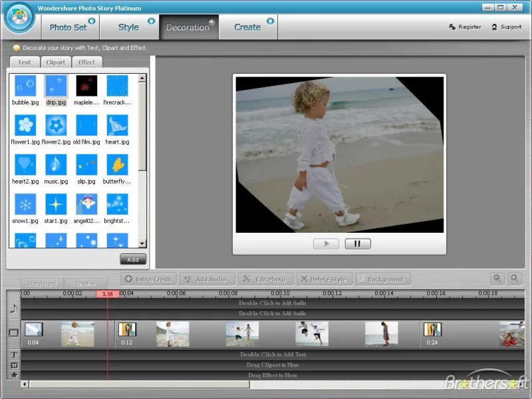Screen dimensions: 532x399
Task: Switch to the Effect tab
Action: pos(87,63)
